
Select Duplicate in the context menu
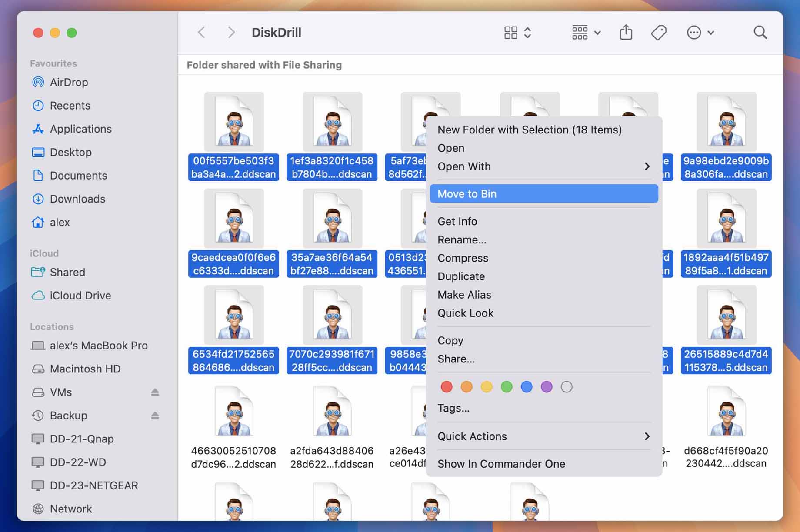(x=543, y=276)
